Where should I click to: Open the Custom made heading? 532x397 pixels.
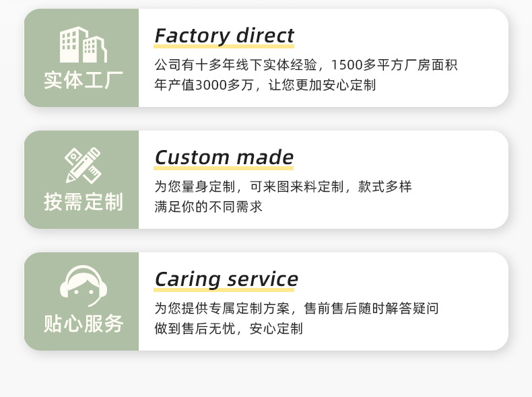coord(224,157)
